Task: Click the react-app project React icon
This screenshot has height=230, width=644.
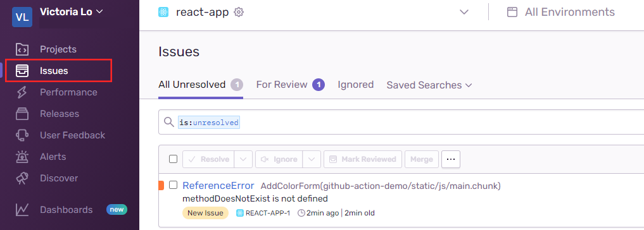Action: coord(163,12)
